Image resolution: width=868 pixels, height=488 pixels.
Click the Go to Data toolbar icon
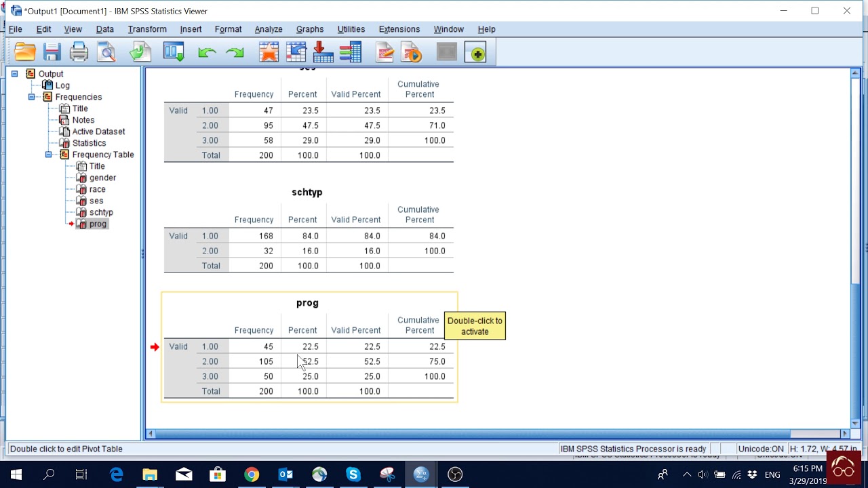point(296,52)
